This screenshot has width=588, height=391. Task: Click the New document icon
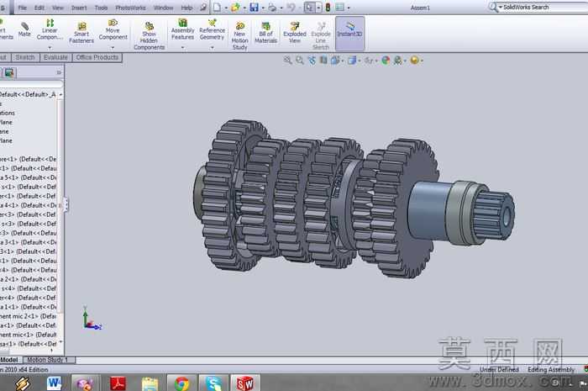(217, 7)
